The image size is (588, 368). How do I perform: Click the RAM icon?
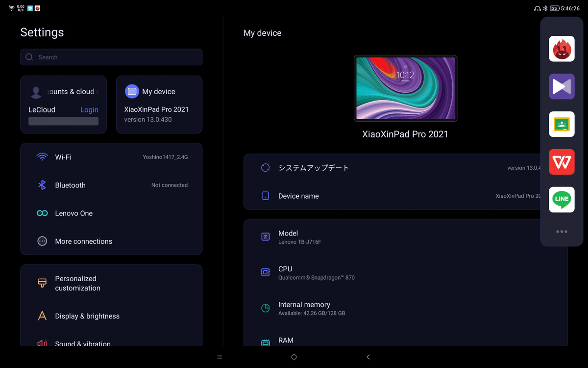pyautogui.click(x=265, y=343)
